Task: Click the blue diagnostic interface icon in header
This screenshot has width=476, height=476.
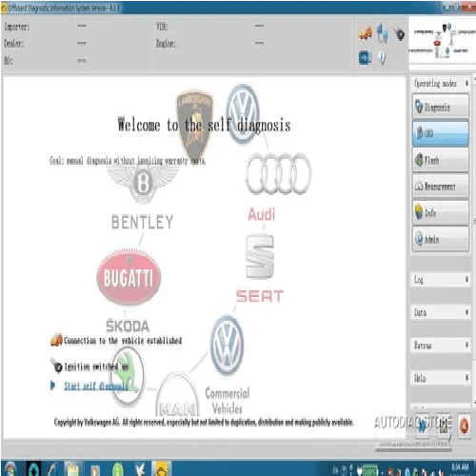Action: tap(365, 58)
